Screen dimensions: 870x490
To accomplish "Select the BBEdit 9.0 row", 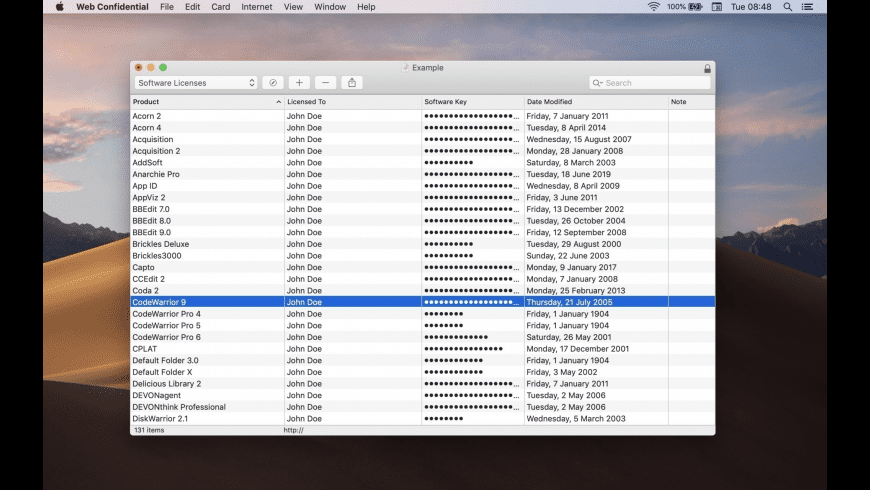I will [423, 233].
